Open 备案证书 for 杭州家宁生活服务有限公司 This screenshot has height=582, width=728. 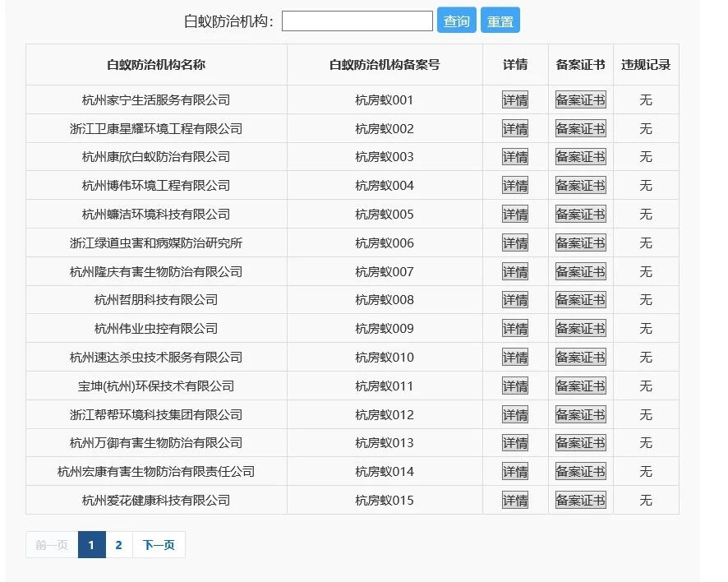coord(580,99)
